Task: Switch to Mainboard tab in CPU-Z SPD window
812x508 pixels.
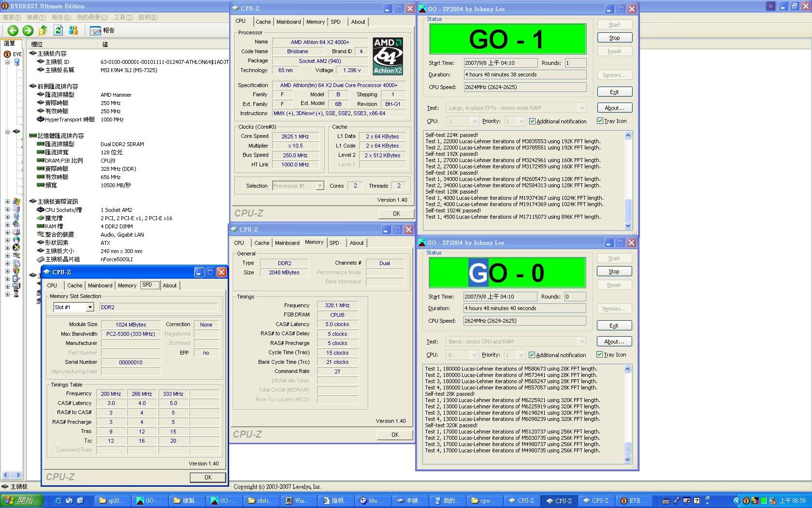Action: click(x=100, y=285)
